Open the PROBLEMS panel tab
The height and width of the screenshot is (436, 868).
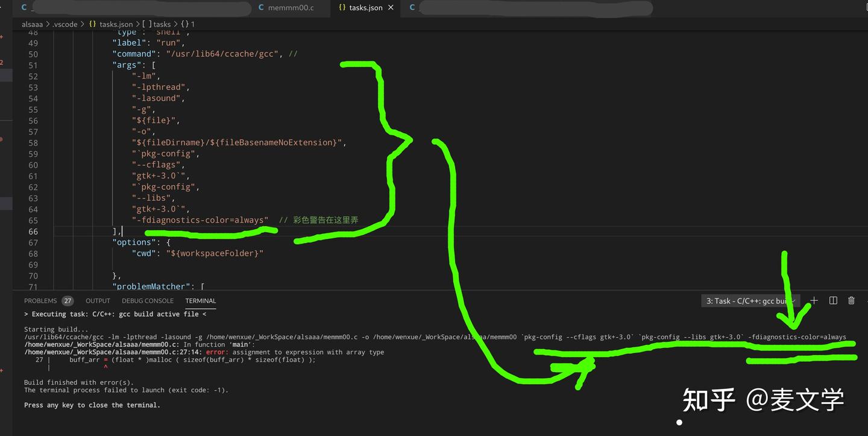(x=40, y=300)
